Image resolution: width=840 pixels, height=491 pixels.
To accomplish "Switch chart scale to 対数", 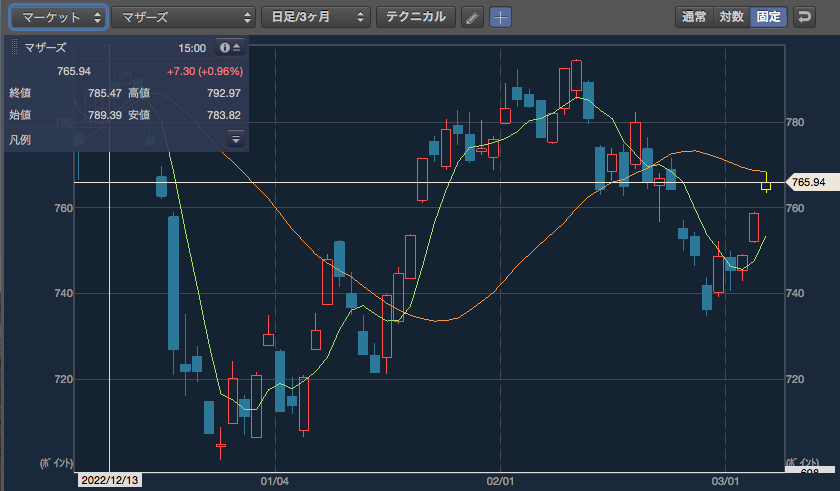I will 731,17.
